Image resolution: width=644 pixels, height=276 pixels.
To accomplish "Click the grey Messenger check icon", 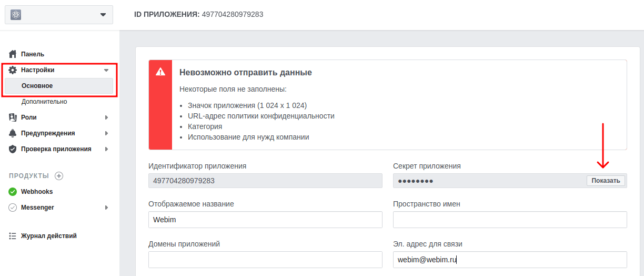I will tap(13, 208).
